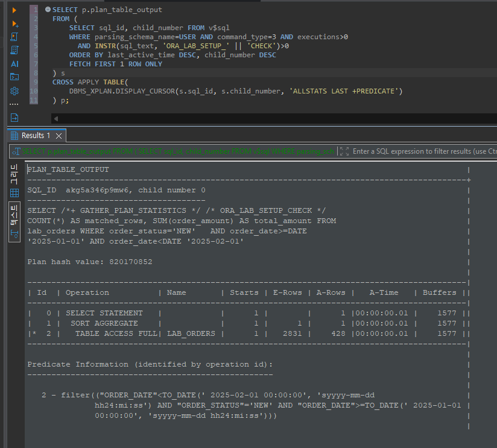Viewport: 497px width, 448px height.
Task: Click 'ORDER BY last_active_time DESC' on line 6
Action: coord(133,55)
